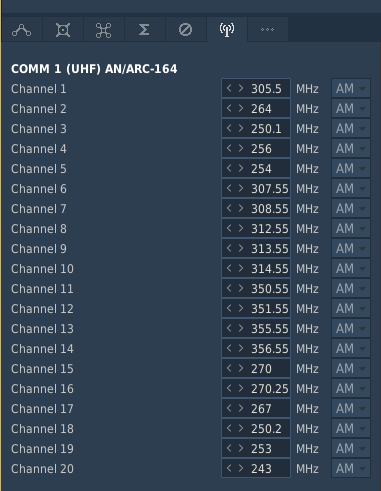The height and width of the screenshot is (491, 381).
Task: Open the three-dots more options tab
Action: 267,30
